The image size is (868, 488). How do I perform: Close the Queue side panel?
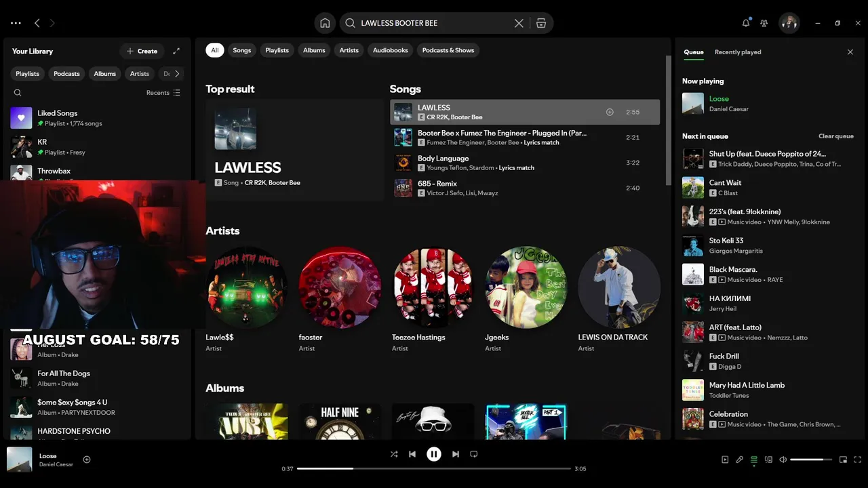coord(850,52)
